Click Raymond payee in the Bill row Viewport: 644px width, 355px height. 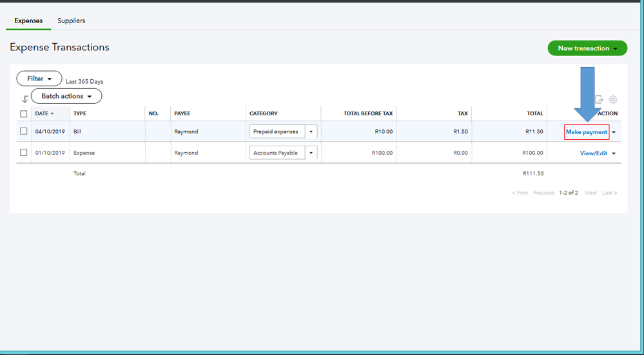click(x=186, y=131)
